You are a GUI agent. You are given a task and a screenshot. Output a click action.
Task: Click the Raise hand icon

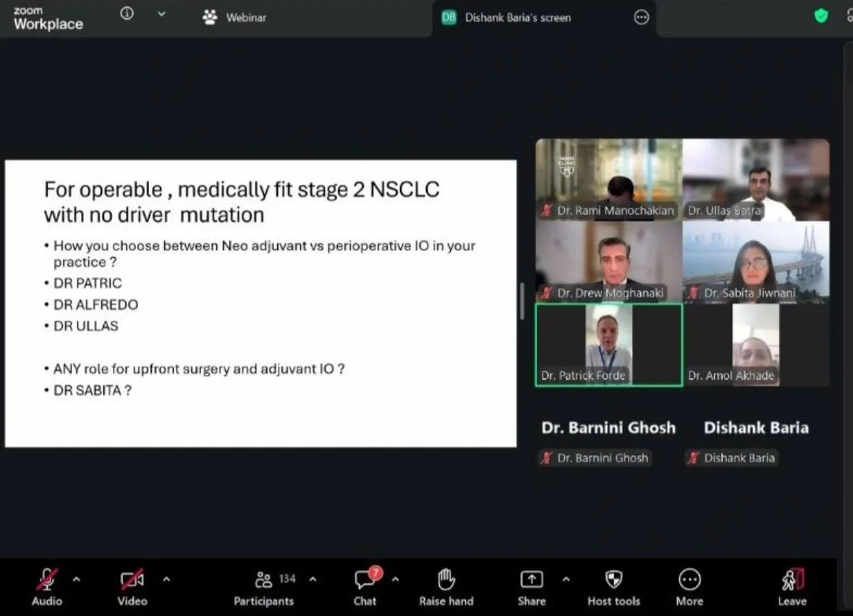point(446,581)
